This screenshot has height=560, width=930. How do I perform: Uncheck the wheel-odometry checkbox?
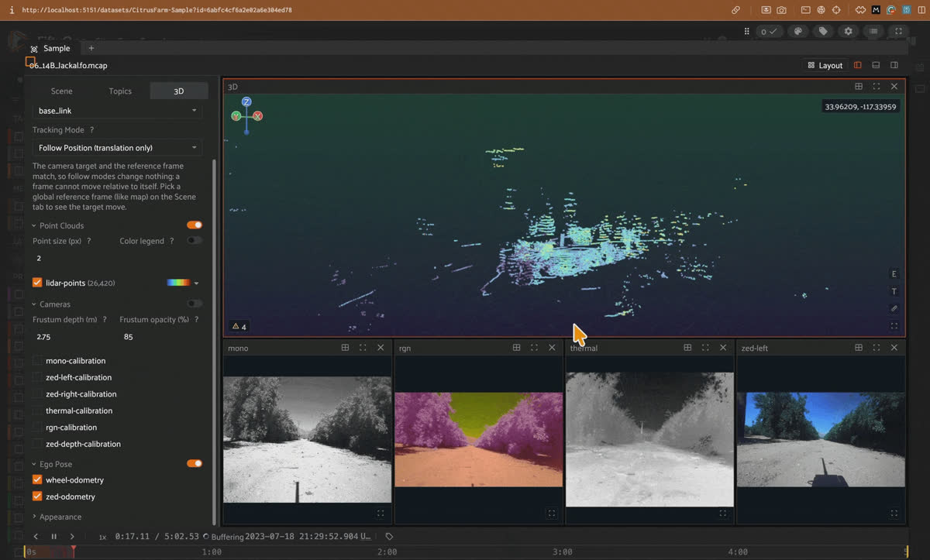point(37,479)
